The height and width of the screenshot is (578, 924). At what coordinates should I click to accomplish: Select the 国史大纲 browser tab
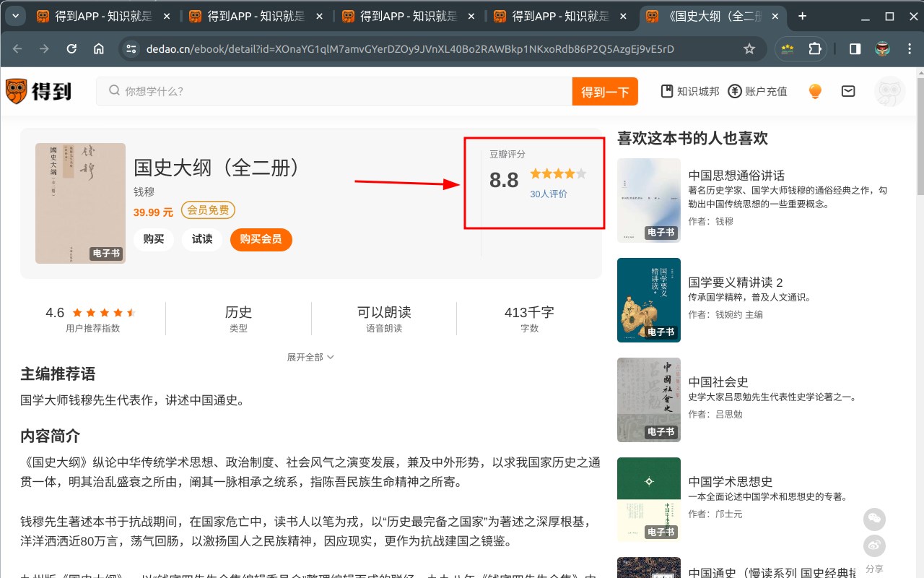[713, 16]
